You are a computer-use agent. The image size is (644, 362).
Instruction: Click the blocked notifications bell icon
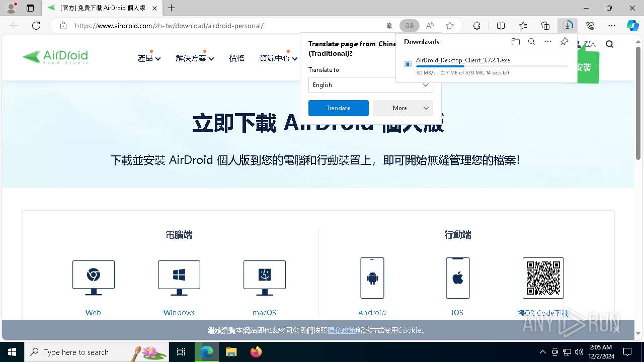pos(389,26)
